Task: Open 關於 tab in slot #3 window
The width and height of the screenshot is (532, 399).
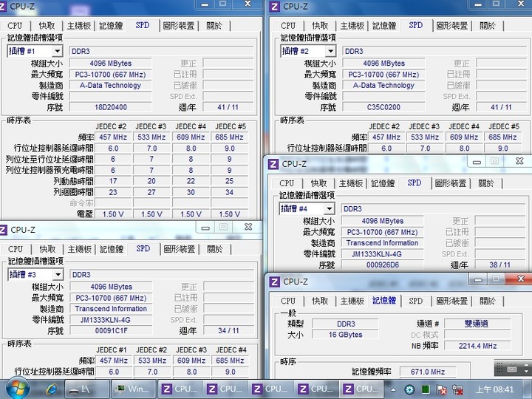Action: coord(215,250)
